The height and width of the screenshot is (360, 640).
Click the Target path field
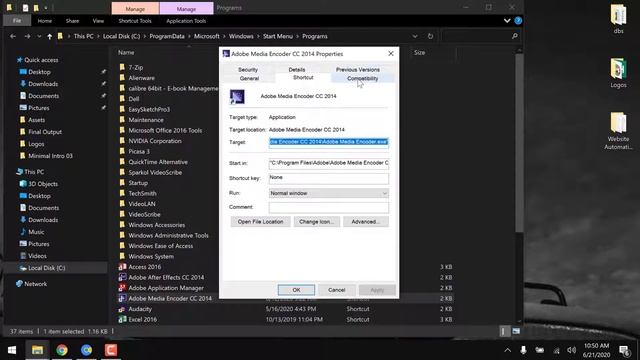[x=329, y=142]
